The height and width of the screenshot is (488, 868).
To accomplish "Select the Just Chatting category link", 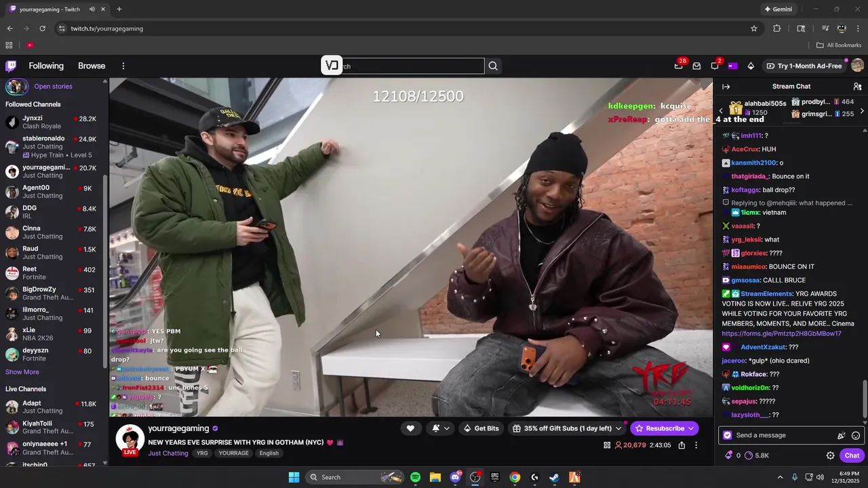I will (x=168, y=453).
